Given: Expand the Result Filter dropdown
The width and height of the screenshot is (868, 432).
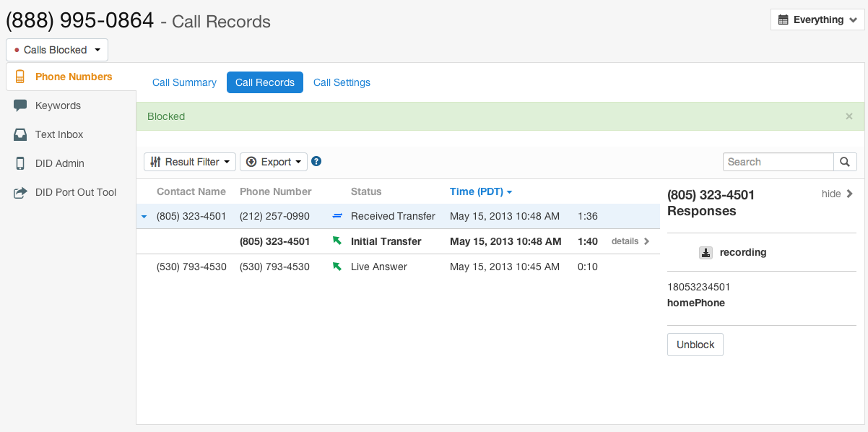Looking at the screenshot, I should [x=191, y=162].
